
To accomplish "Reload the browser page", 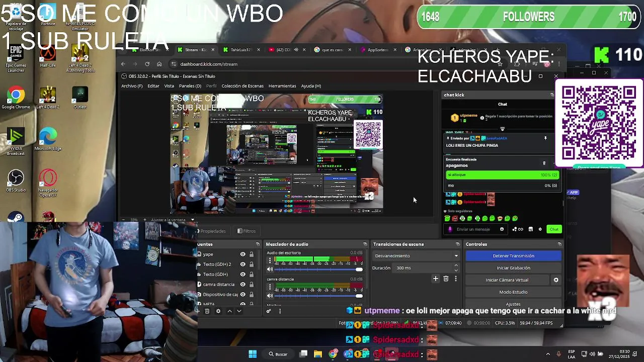I will (x=147, y=64).
